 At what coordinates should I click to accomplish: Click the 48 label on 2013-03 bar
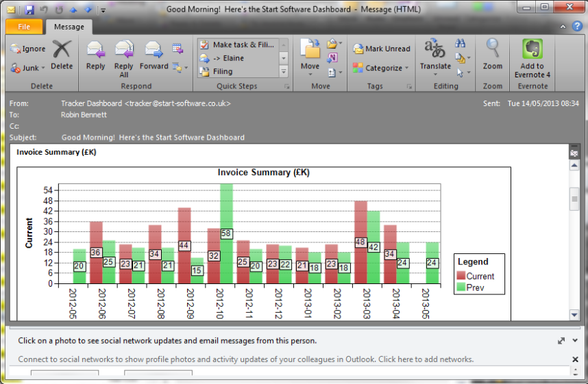pyautogui.click(x=360, y=242)
